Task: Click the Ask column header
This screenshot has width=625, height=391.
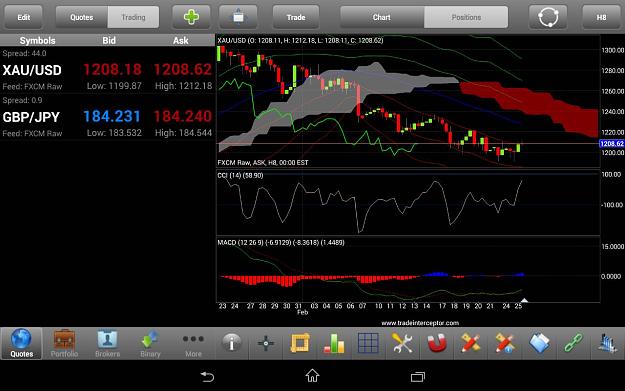Action: pyautogui.click(x=181, y=40)
